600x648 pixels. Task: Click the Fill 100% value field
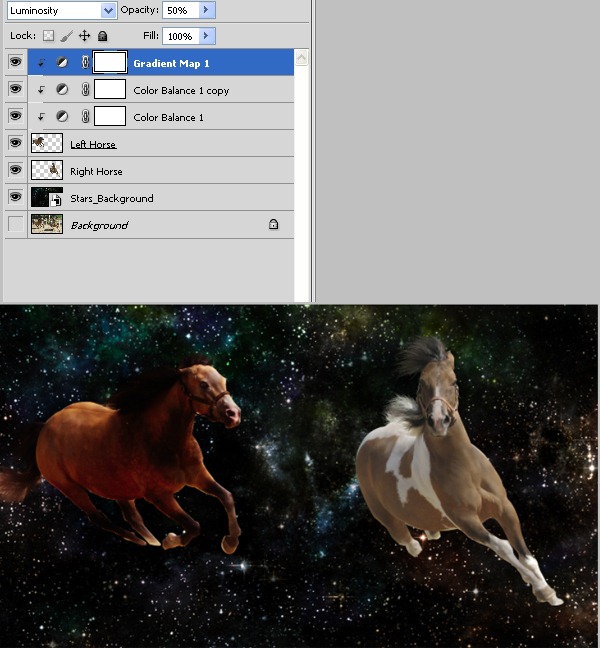(x=181, y=36)
